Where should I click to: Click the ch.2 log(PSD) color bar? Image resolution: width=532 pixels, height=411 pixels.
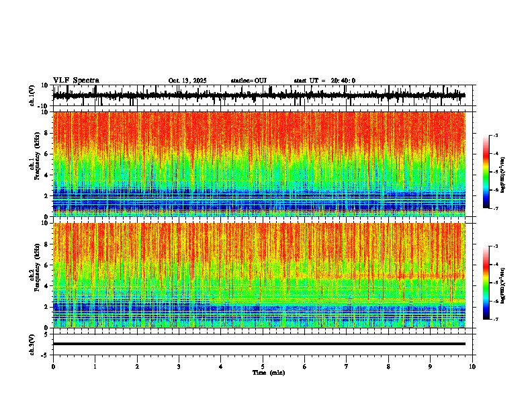tap(486, 283)
